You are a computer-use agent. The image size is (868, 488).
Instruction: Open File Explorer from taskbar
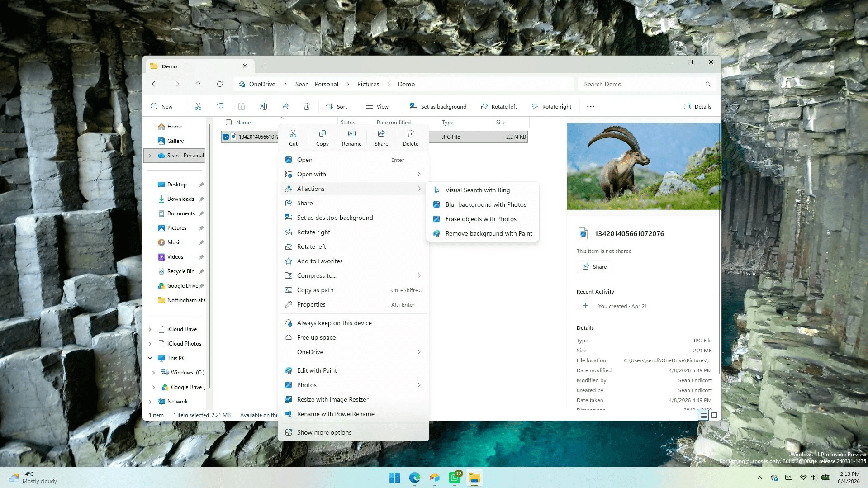[x=474, y=478]
